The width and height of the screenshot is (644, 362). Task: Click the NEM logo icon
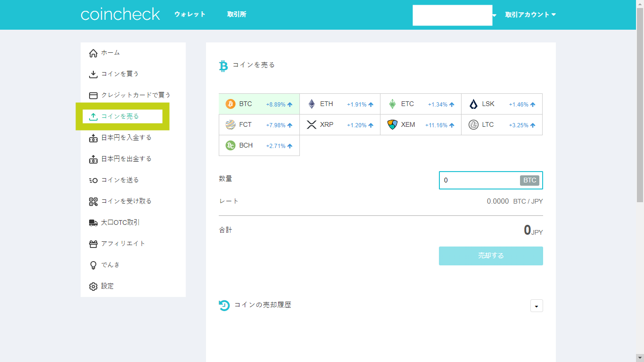coord(392,124)
